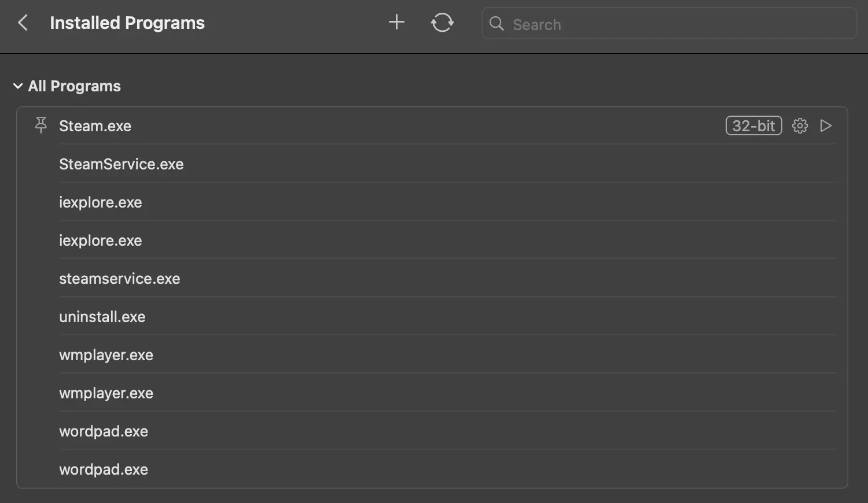The image size is (868, 503).
Task: Refresh the installed programs list
Action: tap(442, 23)
